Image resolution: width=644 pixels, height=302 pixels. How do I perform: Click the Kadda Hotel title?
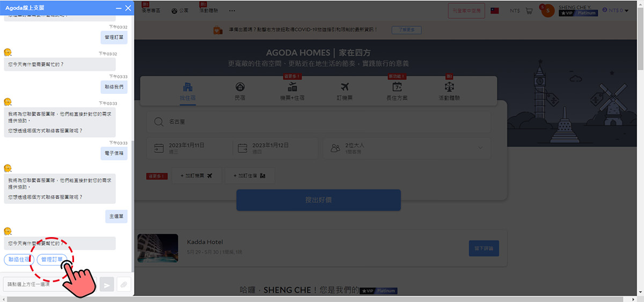(x=204, y=242)
